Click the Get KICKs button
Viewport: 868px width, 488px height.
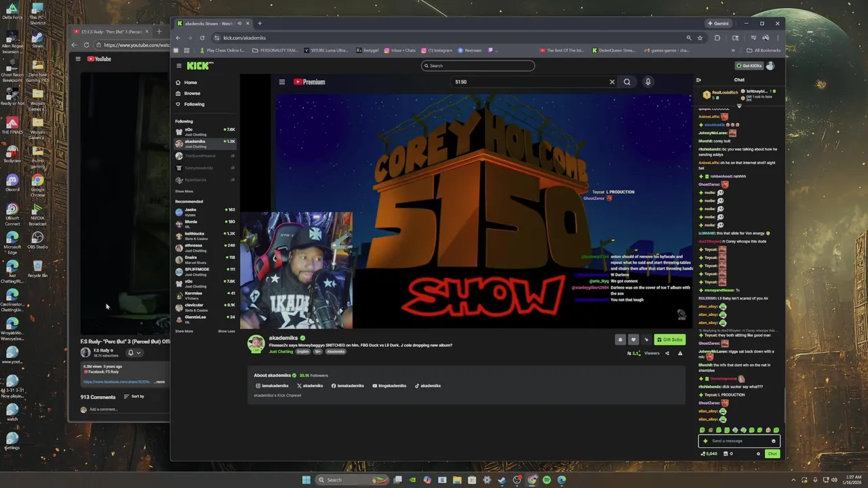point(749,66)
